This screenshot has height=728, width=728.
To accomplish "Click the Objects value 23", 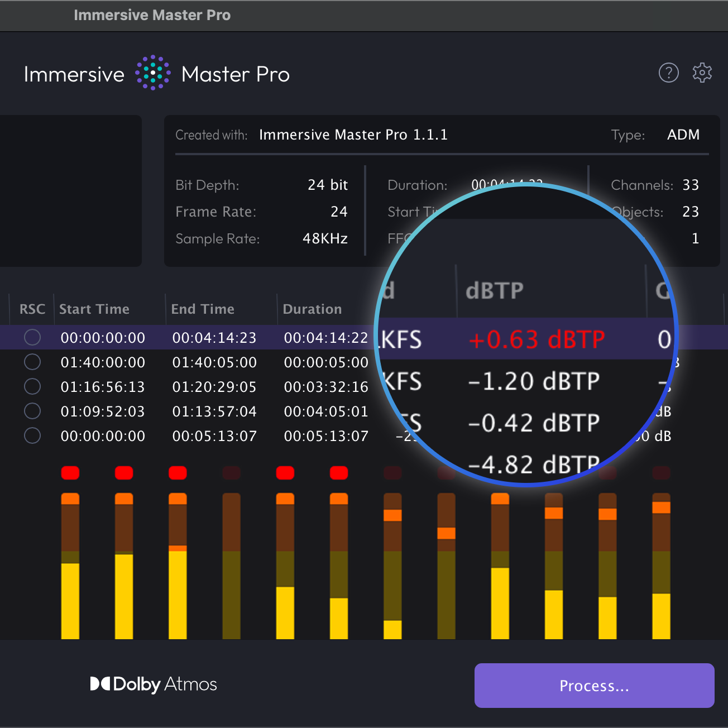I will tap(691, 212).
